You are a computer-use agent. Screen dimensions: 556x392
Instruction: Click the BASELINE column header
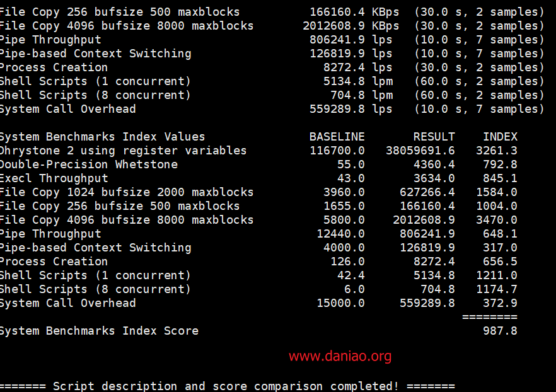pyautogui.click(x=337, y=137)
